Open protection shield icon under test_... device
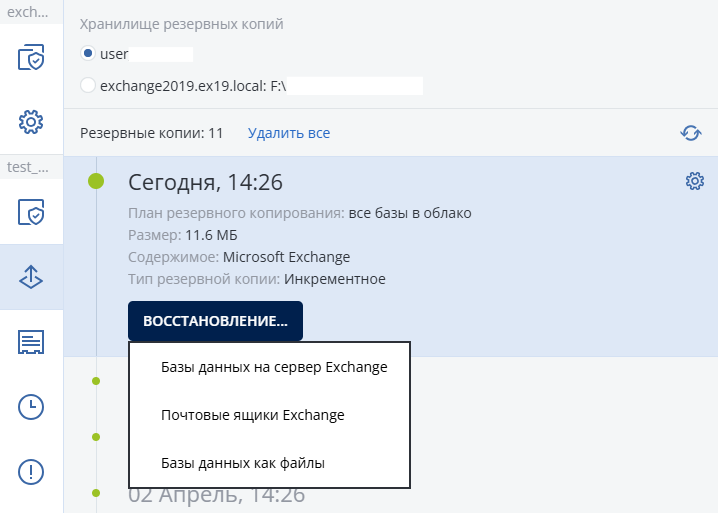 (31, 212)
